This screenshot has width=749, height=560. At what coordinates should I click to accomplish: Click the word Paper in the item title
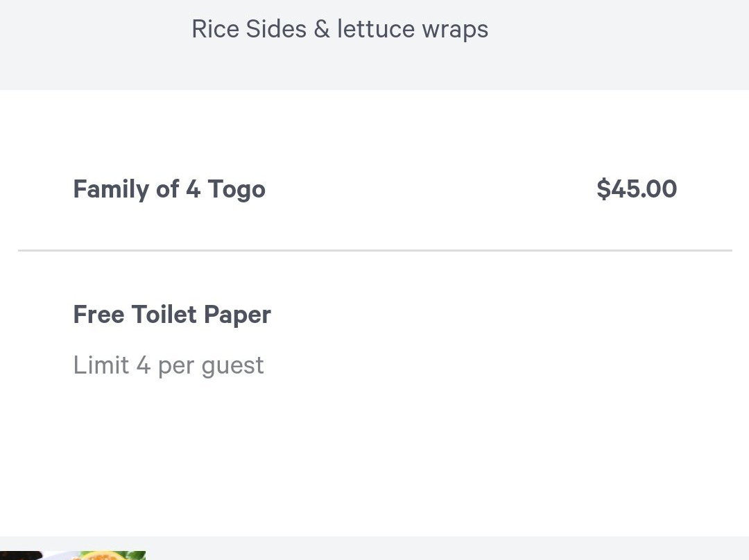point(237,315)
